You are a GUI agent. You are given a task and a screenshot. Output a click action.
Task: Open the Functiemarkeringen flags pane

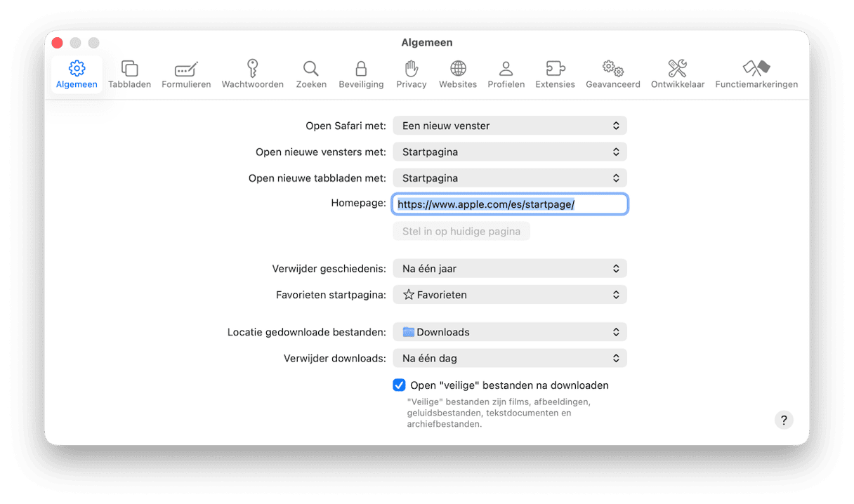click(x=756, y=74)
